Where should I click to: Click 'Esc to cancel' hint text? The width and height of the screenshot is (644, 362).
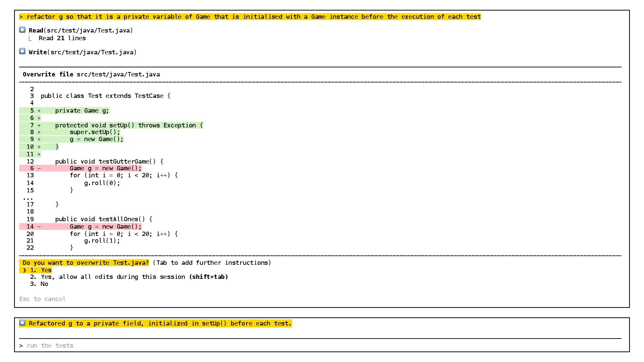pos(43,299)
